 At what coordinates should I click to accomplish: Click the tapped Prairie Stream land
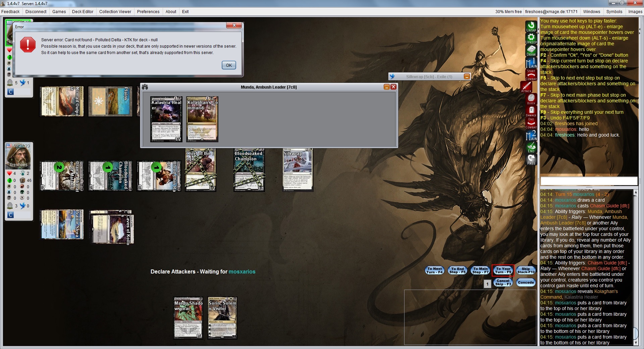pos(61,225)
